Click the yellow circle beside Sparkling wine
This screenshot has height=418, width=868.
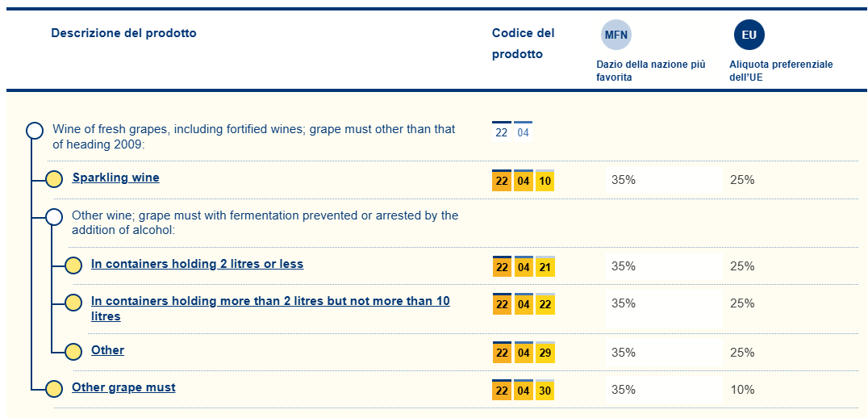(54, 179)
